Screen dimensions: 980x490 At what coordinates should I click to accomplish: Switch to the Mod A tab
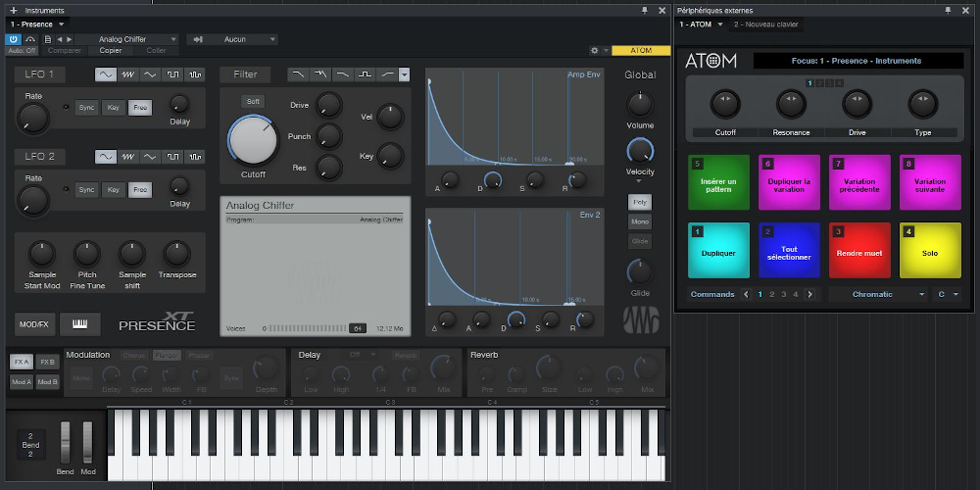tap(22, 382)
